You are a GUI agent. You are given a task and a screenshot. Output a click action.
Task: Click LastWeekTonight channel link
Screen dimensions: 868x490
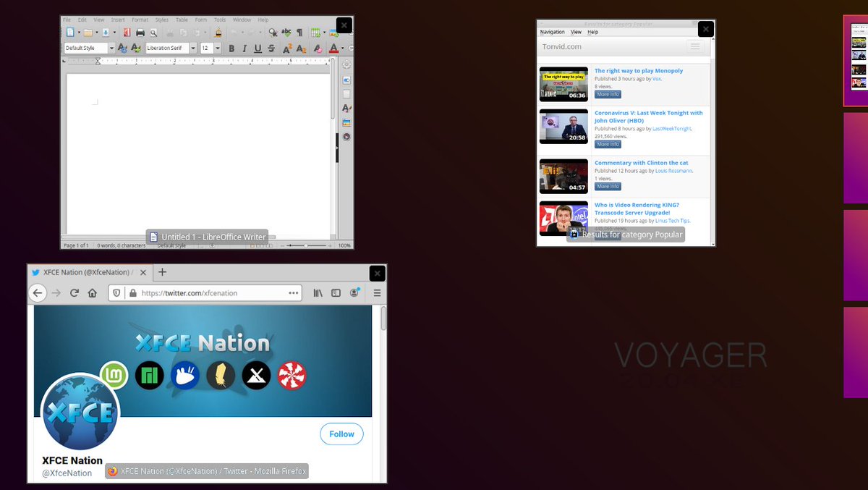click(672, 128)
